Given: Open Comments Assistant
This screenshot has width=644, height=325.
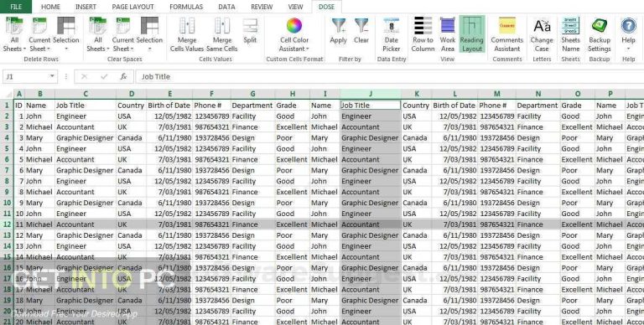Looking at the screenshot, I should coord(507,25).
